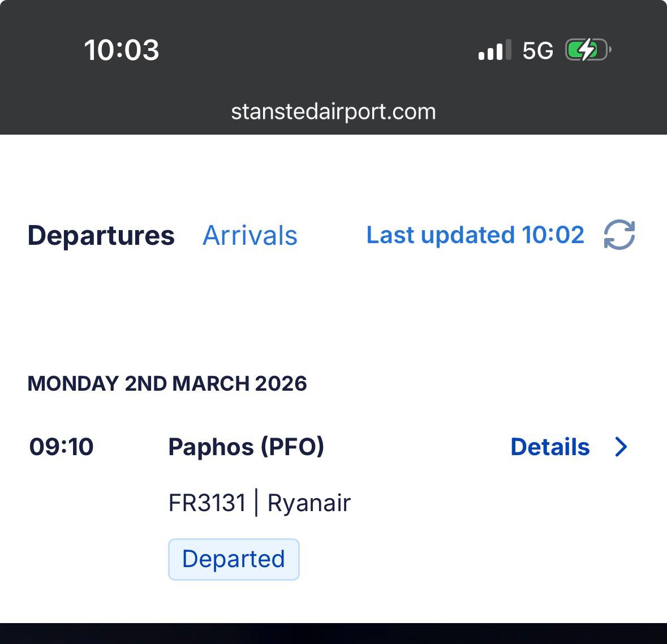Viewport: 667px width, 644px height.
Task: Tap the 5G network indicator
Action: click(537, 51)
